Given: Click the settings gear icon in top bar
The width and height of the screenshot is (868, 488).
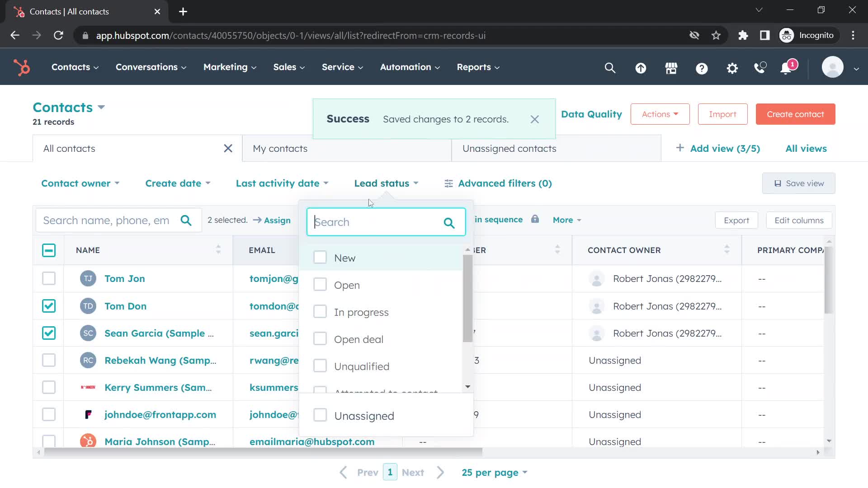Looking at the screenshot, I should pyautogui.click(x=733, y=67).
